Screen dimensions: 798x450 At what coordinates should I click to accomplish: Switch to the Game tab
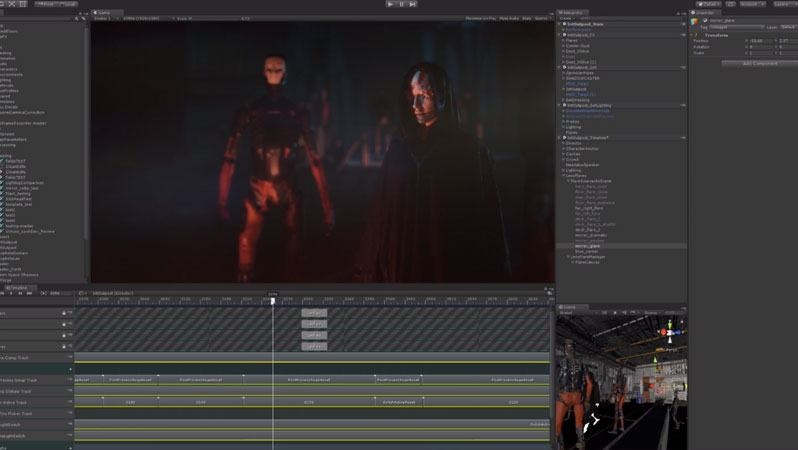point(105,12)
